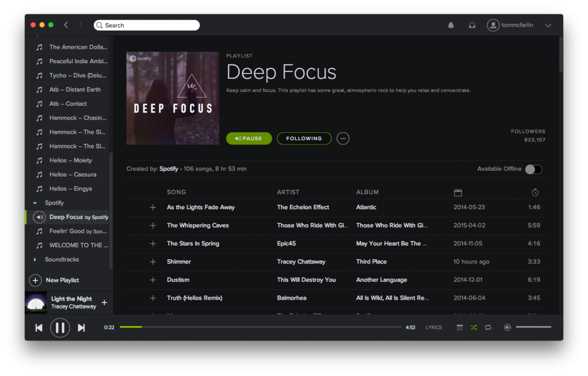Open Spotify creator link
588x376 pixels.
(x=169, y=168)
